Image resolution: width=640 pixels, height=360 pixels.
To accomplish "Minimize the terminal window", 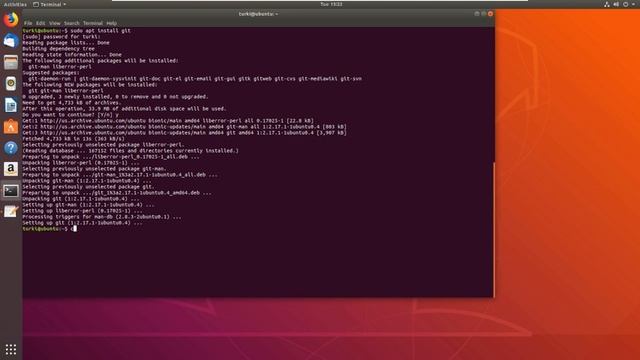I will pos(476,13).
